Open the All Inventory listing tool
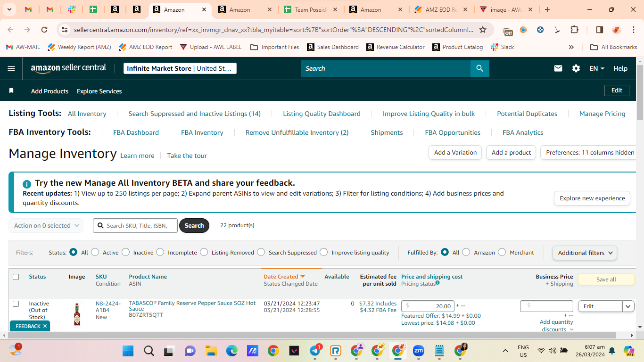This screenshot has width=644, height=362. pyautogui.click(x=87, y=114)
